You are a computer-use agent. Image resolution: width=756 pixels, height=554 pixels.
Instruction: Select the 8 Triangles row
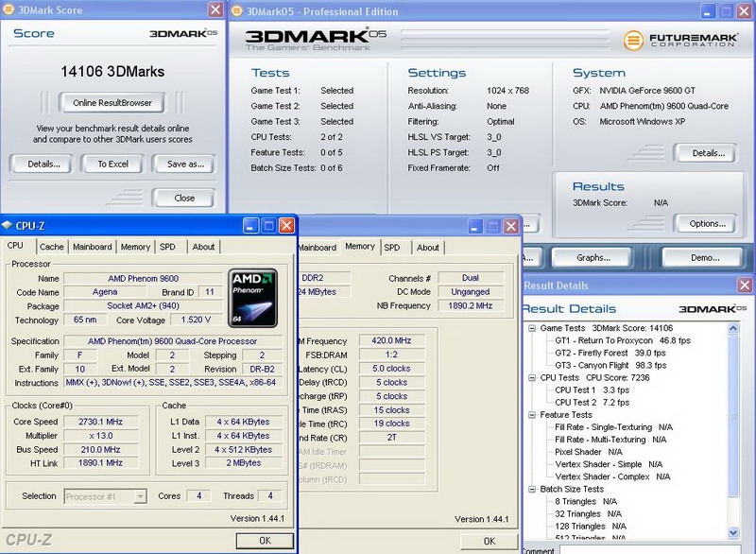(586, 501)
